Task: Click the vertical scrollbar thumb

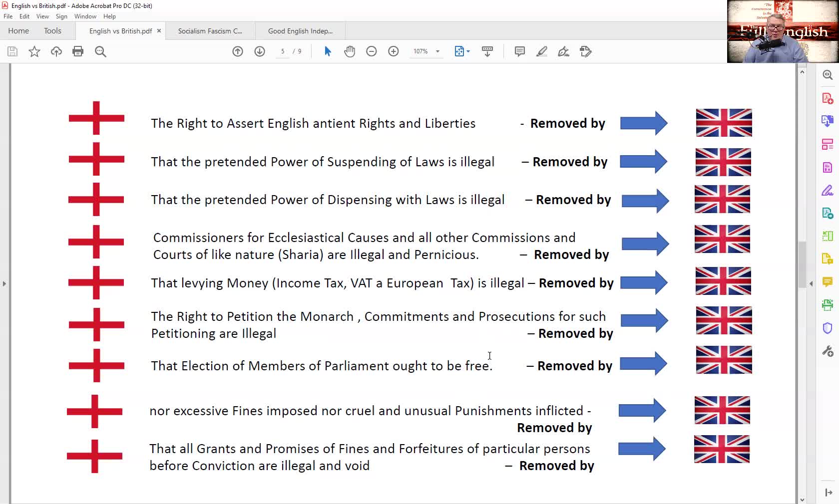Action: click(x=802, y=264)
